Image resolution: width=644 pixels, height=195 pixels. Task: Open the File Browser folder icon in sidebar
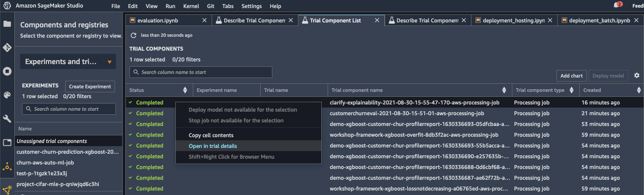(7, 24)
